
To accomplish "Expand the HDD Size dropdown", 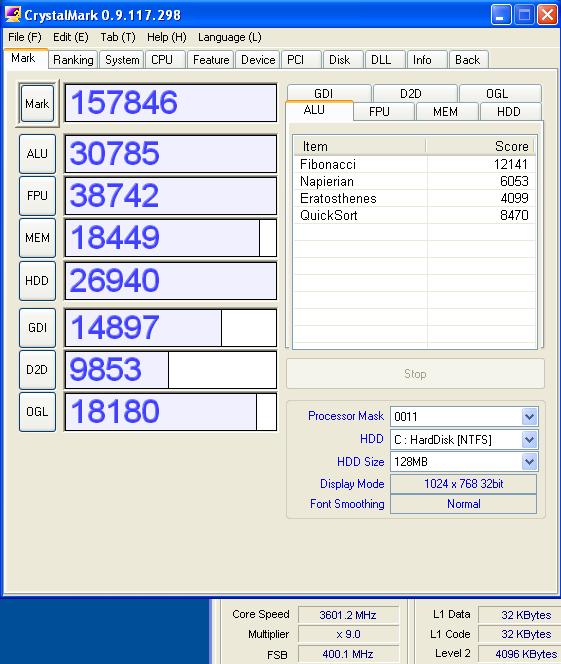I will 529,462.
